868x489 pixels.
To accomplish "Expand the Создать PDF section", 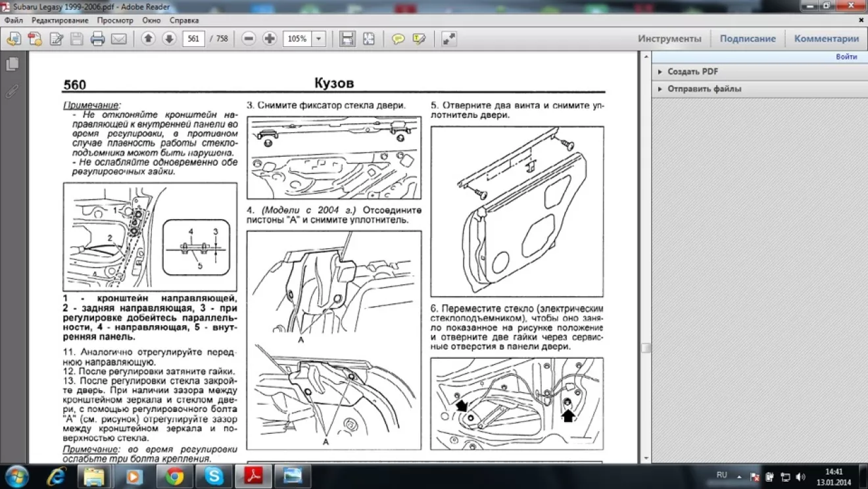I will coord(693,72).
